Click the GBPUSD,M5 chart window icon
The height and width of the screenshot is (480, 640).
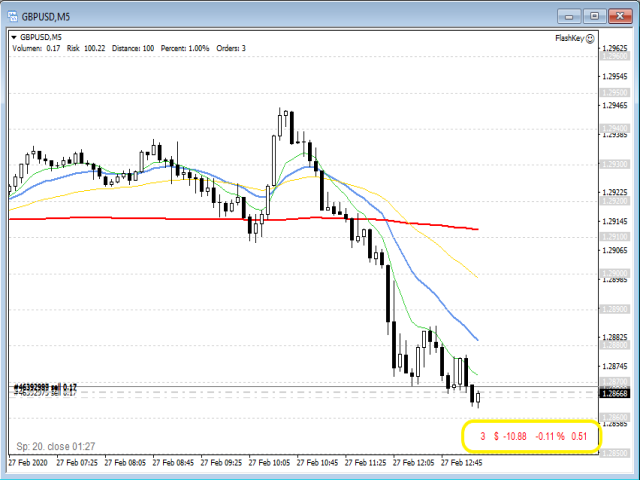tap(13, 16)
